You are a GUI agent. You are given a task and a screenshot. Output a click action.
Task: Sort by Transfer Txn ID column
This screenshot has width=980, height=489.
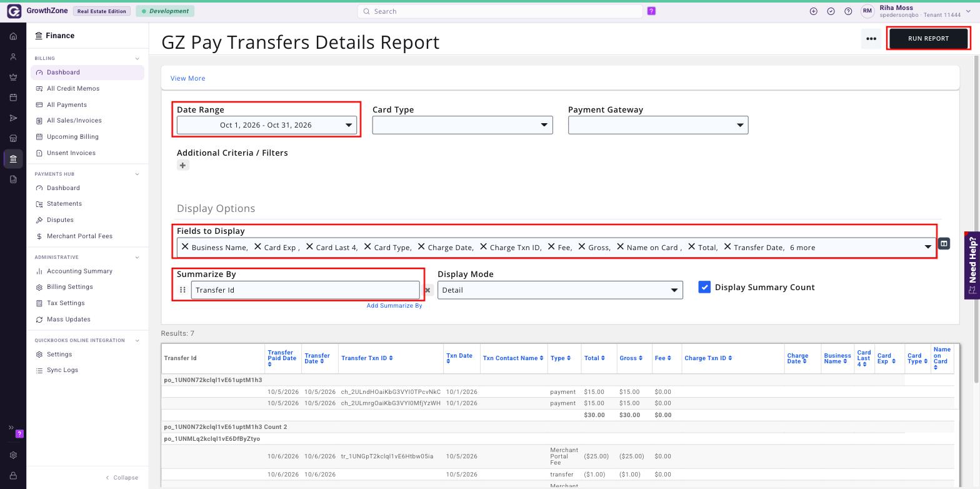[367, 358]
